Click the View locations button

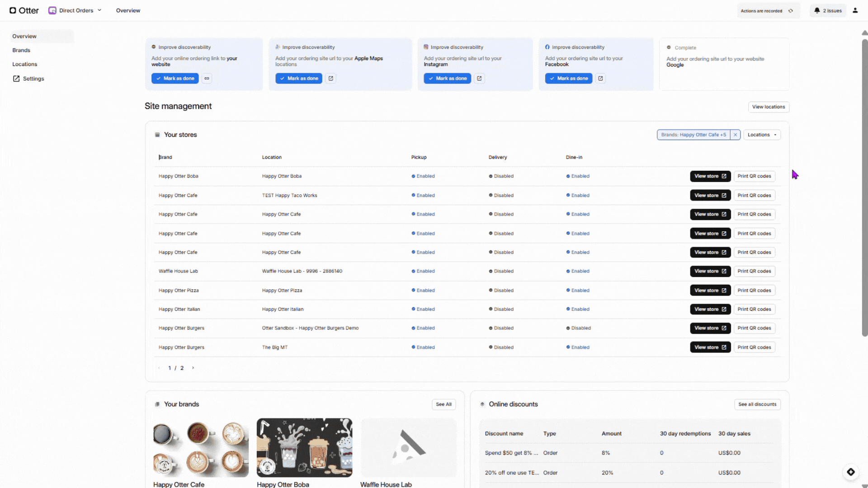tap(769, 107)
